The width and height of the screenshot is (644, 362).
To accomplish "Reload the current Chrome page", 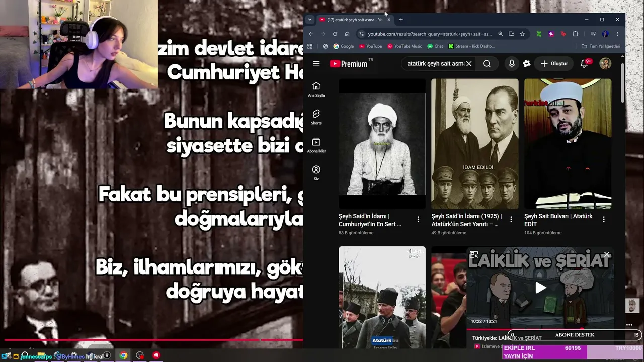I will pyautogui.click(x=335, y=34).
